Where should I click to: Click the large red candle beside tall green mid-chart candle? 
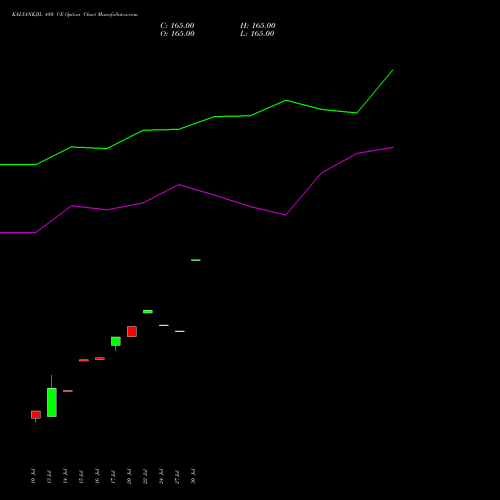pyautogui.click(x=132, y=331)
